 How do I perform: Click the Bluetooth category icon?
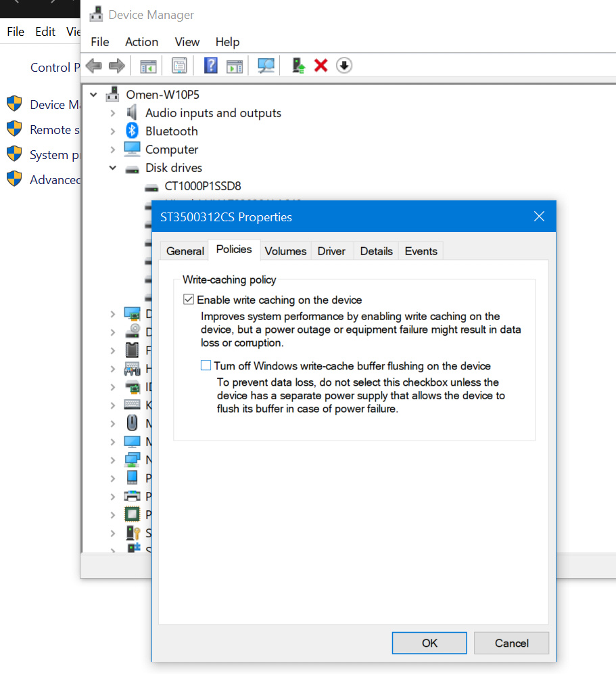coord(132,131)
